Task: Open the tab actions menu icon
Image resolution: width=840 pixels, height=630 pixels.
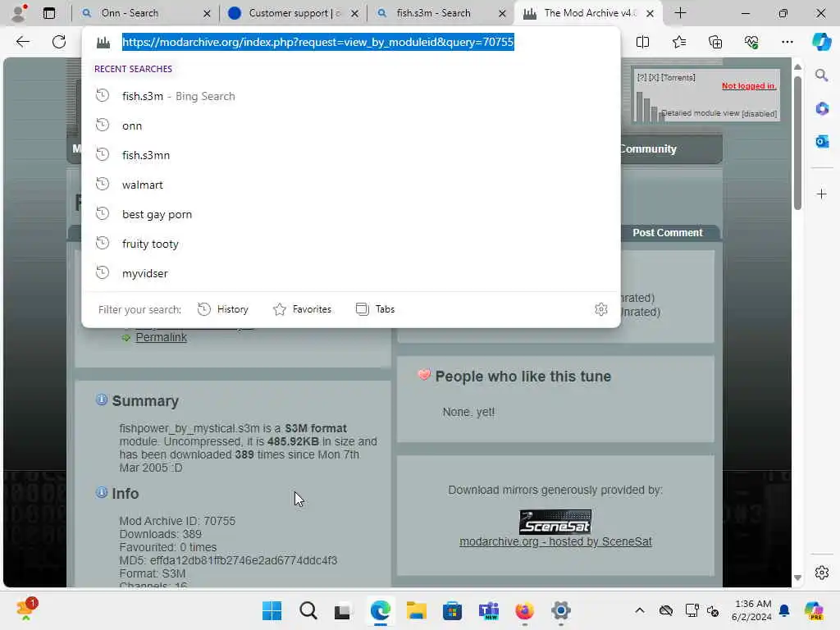Action: [x=49, y=13]
